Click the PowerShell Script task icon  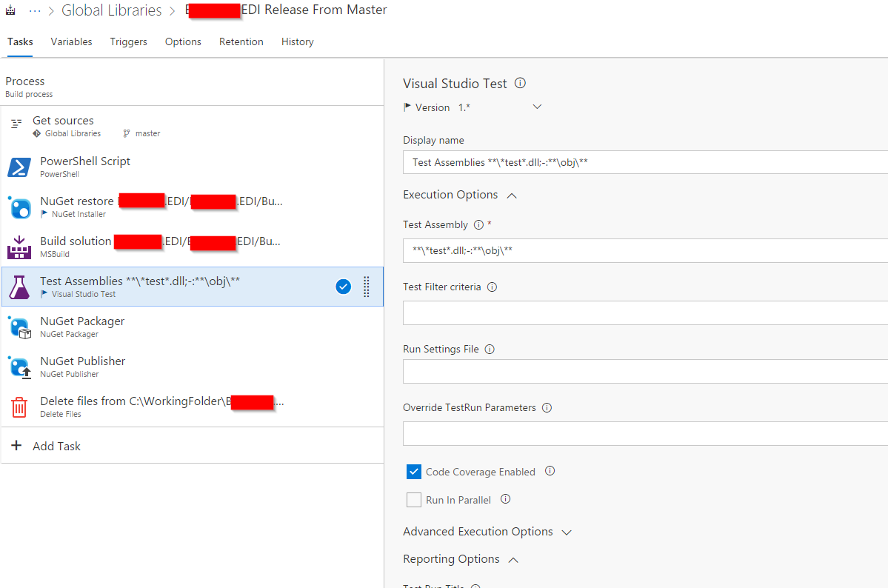[19, 167]
